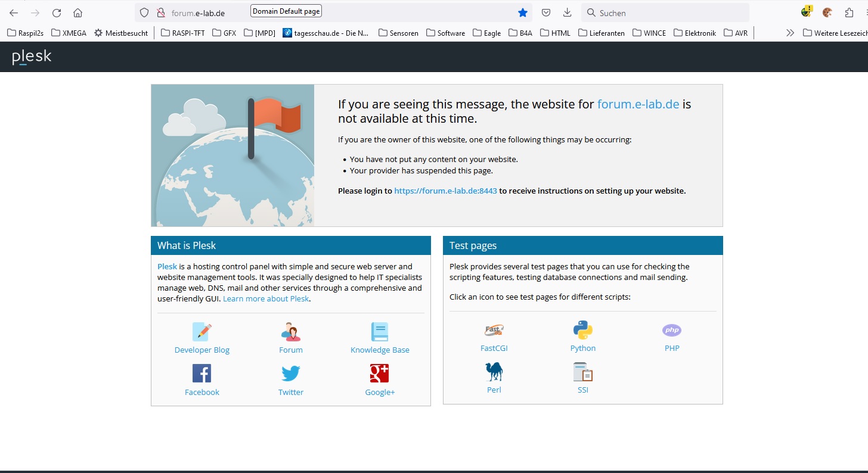Open the Weitere Lesezeichen folder
868x473 pixels.
[835, 33]
